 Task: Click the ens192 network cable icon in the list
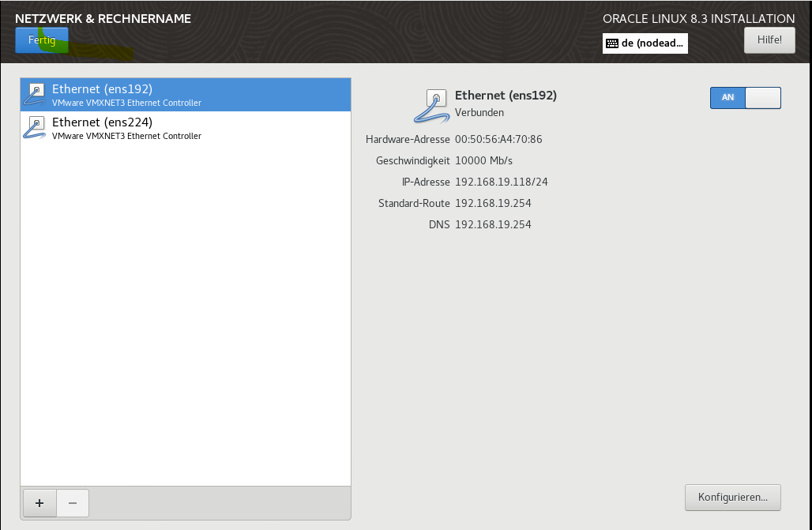[35, 95]
